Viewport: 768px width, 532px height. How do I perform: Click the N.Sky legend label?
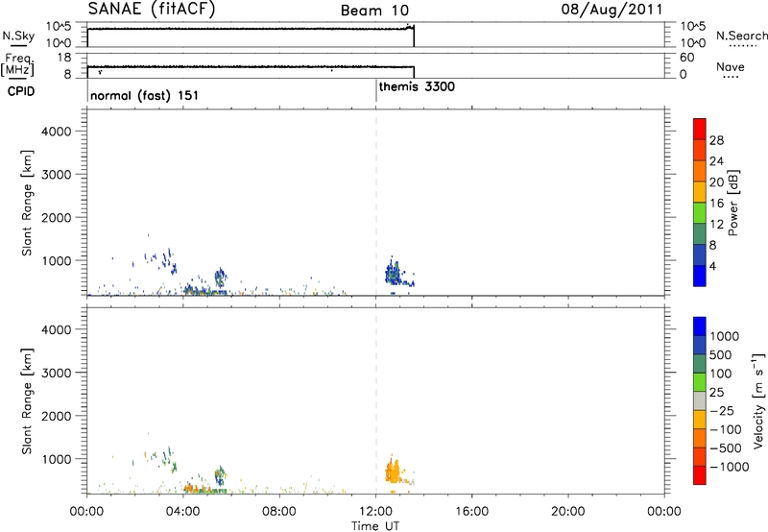pyautogui.click(x=18, y=36)
